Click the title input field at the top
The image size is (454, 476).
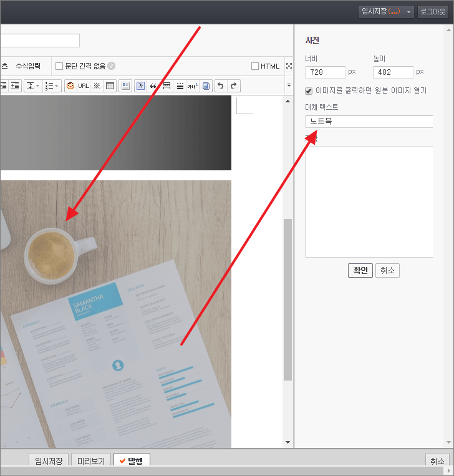coord(40,41)
